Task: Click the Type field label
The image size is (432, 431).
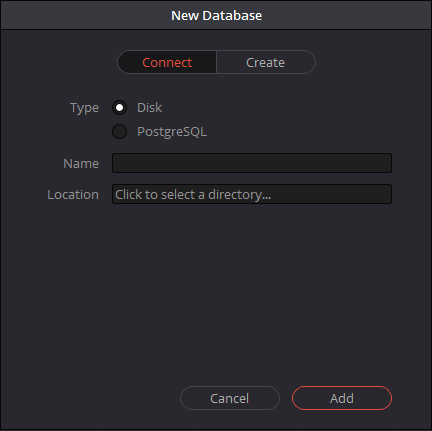Action: (x=84, y=108)
